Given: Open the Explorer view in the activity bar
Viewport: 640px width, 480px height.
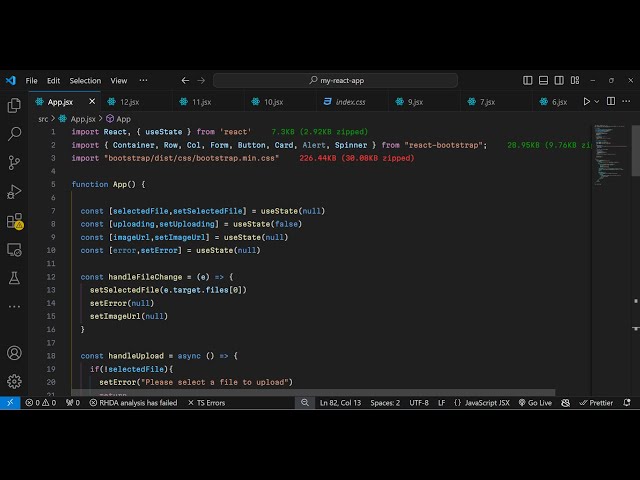Looking at the screenshot, I should [x=14, y=105].
